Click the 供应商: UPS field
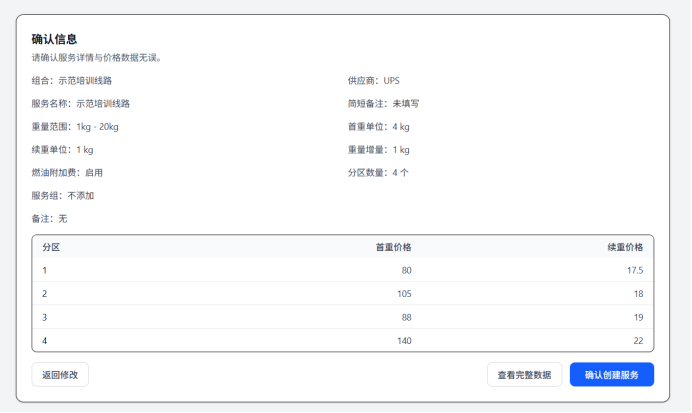 point(373,80)
